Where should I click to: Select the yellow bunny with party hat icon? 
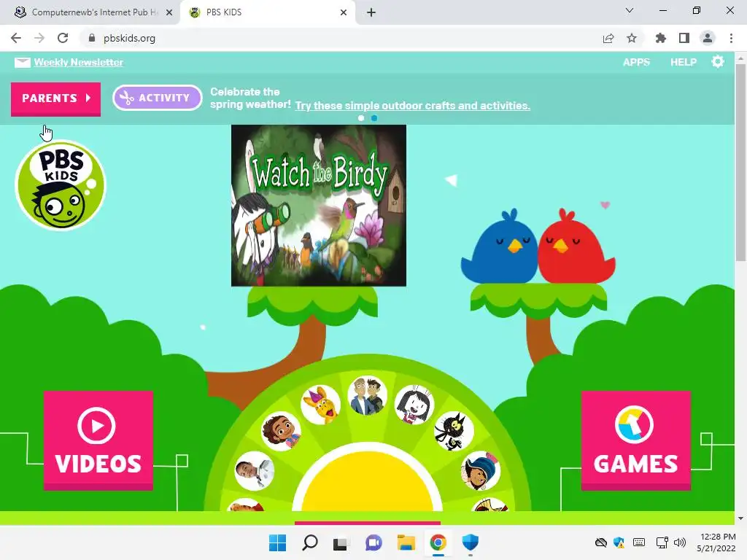point(321,404)
